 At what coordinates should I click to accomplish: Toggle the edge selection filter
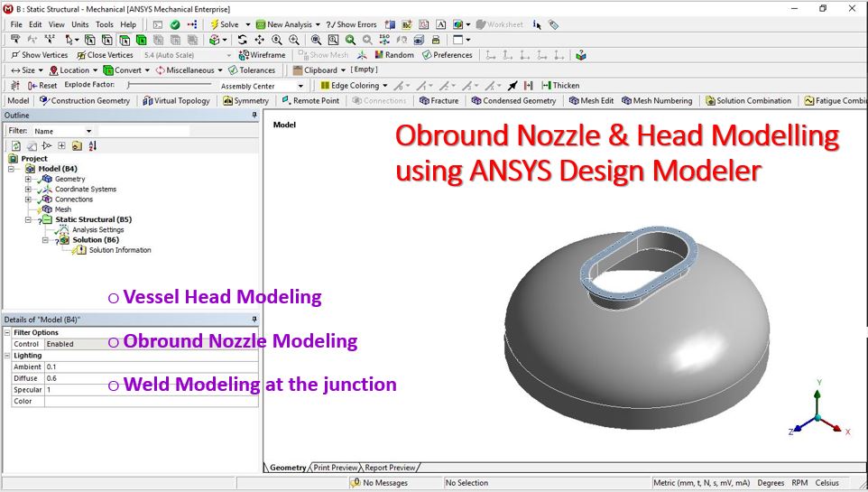106,40
